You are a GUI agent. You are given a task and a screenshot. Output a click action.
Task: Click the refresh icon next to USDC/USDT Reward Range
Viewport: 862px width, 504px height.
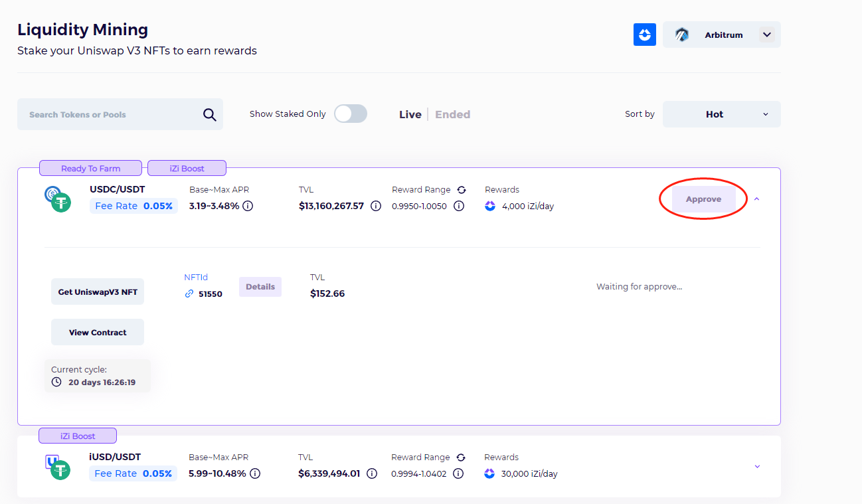click(462, 190)
